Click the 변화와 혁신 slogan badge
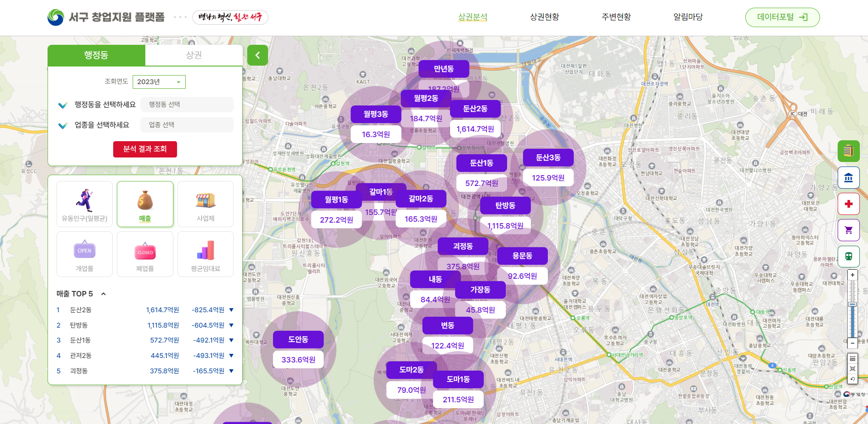Viewport: 868px width, 424px height. click(x=230, y=17)
